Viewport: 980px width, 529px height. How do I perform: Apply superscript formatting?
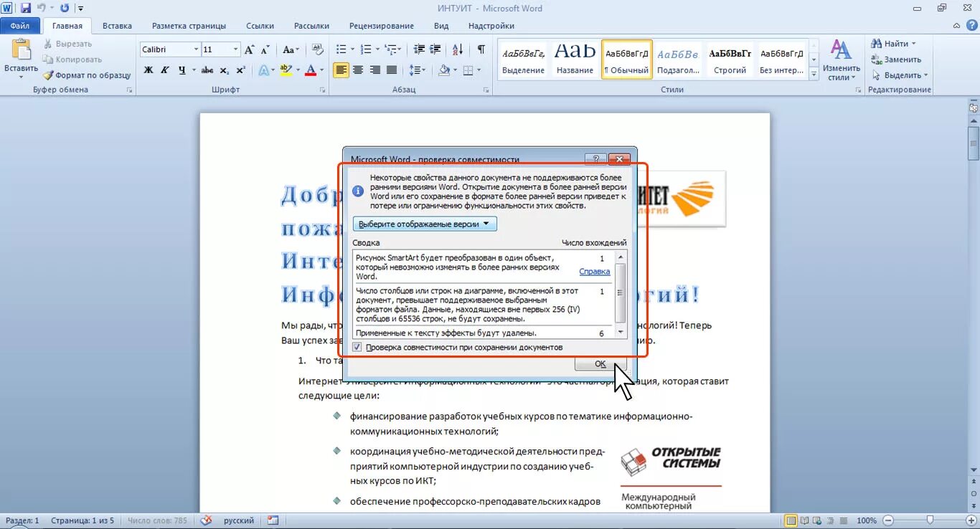pyautogui.click(x=241, y=70)
